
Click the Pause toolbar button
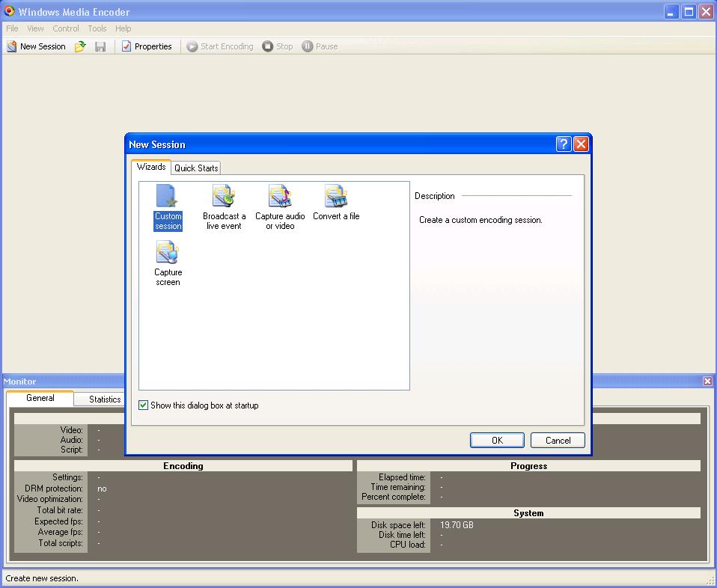(x=320, y=46)
